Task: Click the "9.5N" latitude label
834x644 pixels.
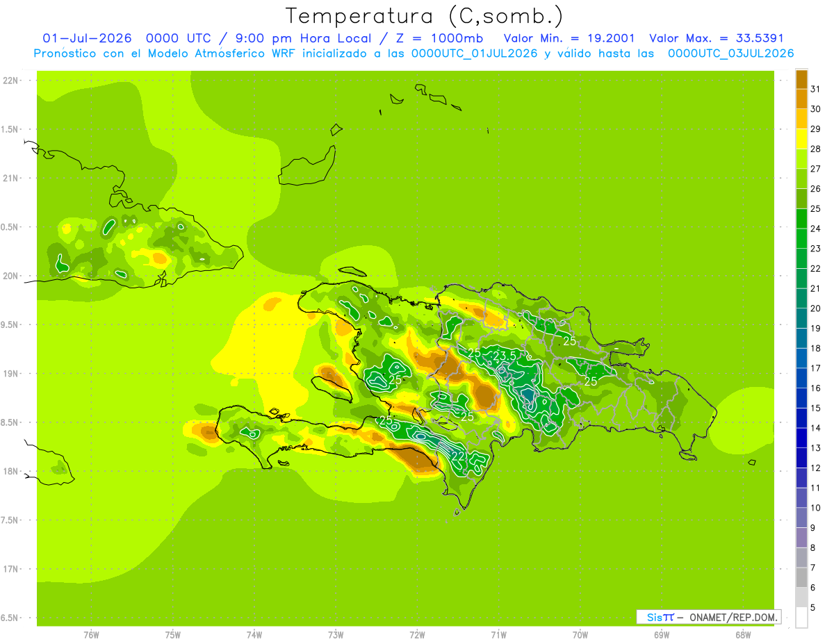Action: pos(10,325)
